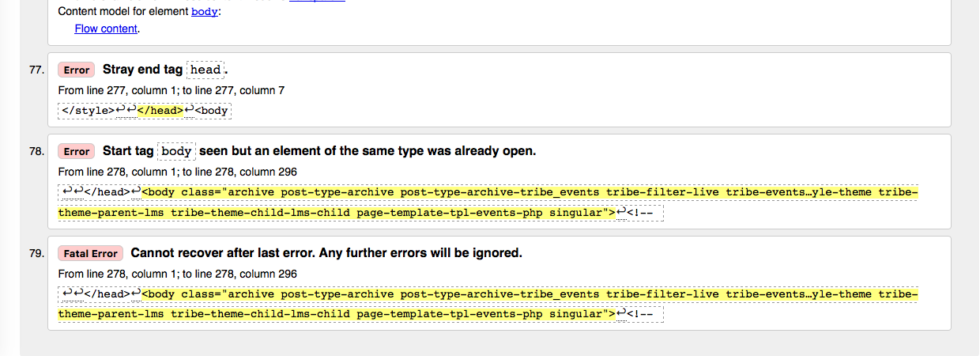Viewport: 980px width, 356px height.
Task: Click 'Content model for element' text
Action: pos(123,12)
